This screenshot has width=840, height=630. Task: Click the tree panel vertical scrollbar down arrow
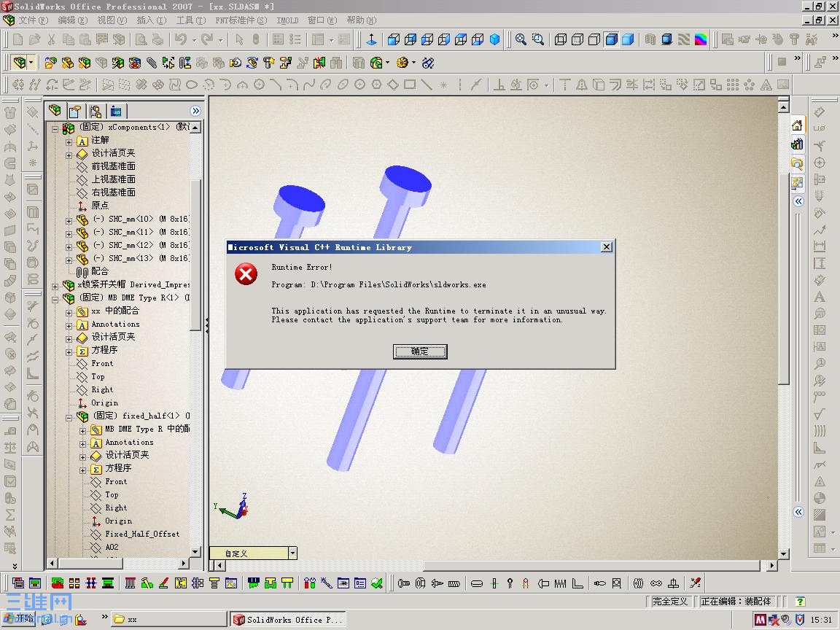pyautogui.click(x=195, y=552)
